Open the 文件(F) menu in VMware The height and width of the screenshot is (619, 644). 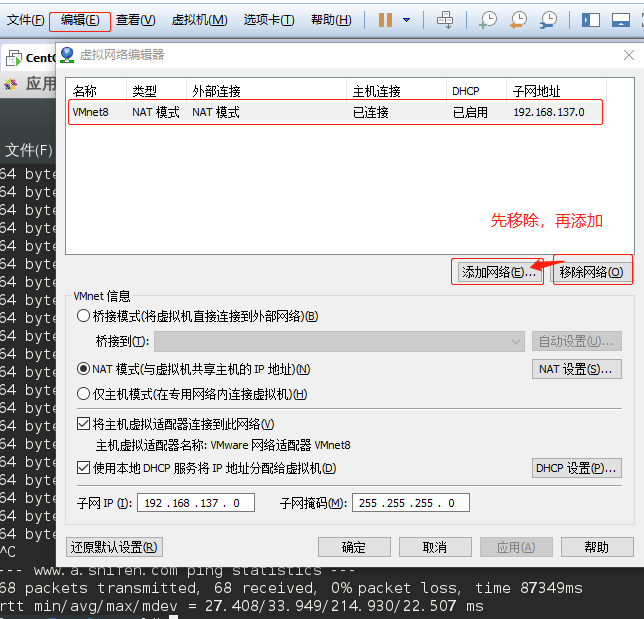click(25, 20)
